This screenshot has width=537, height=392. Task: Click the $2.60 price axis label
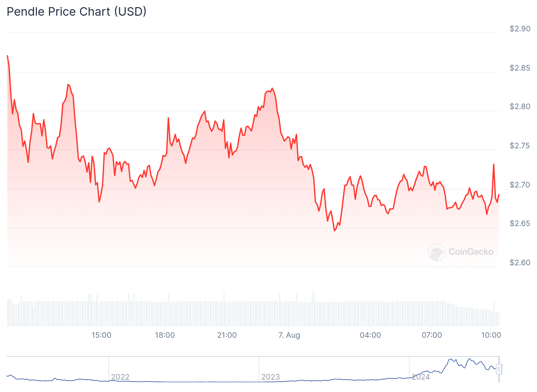click(x=520, y=263)
